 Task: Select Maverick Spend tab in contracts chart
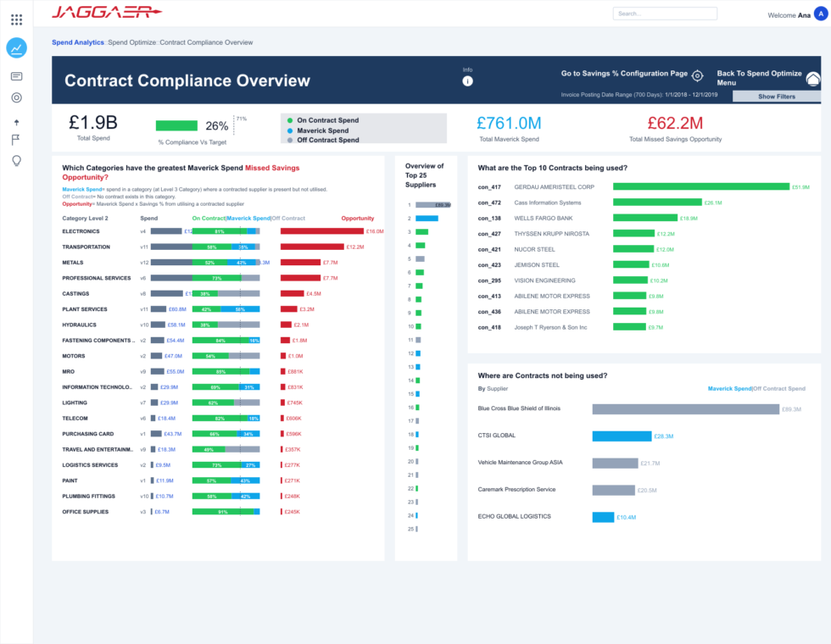click(x=729, y=389)
